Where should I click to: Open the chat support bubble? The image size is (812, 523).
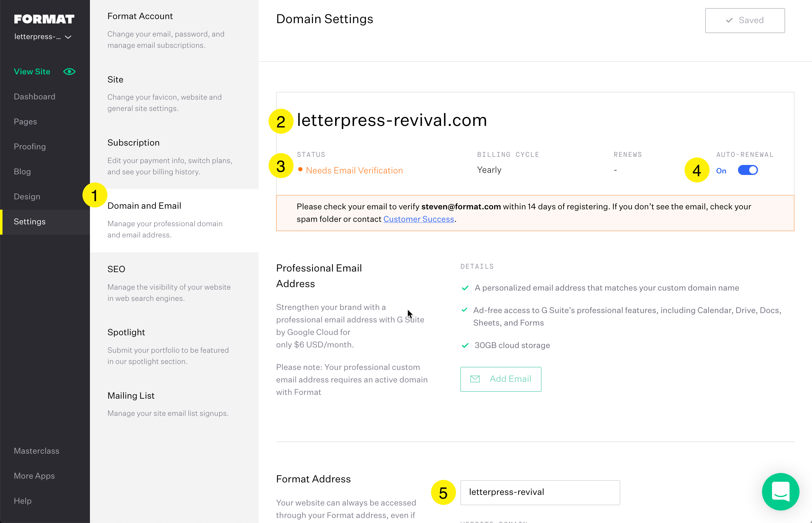pos(780,491)
